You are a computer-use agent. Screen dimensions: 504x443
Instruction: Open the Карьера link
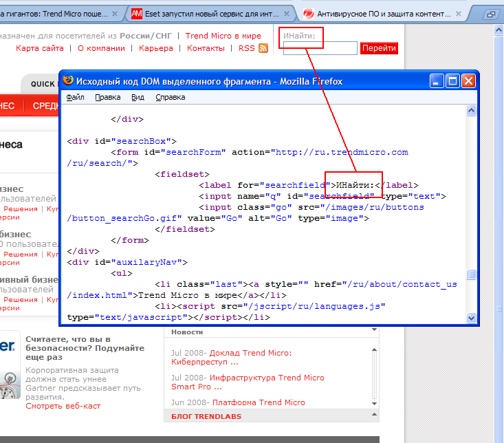point(156,48)
